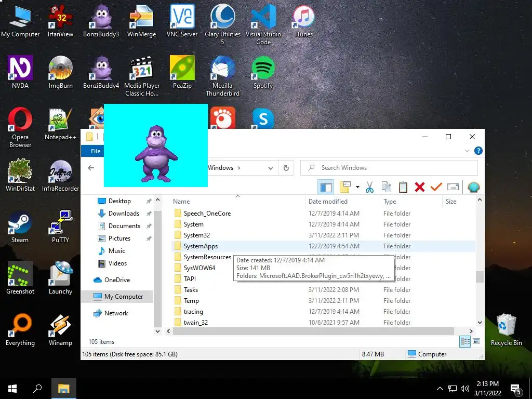Click the horizontal scrollbar in file list
This screenshot has width=532, height=399.
pos(313,331)
